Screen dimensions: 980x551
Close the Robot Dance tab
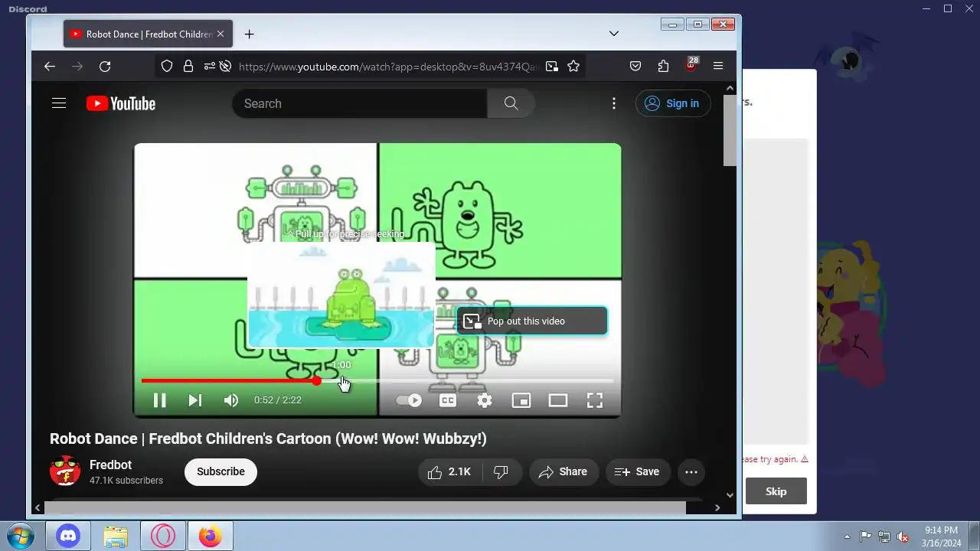point(220,34)
